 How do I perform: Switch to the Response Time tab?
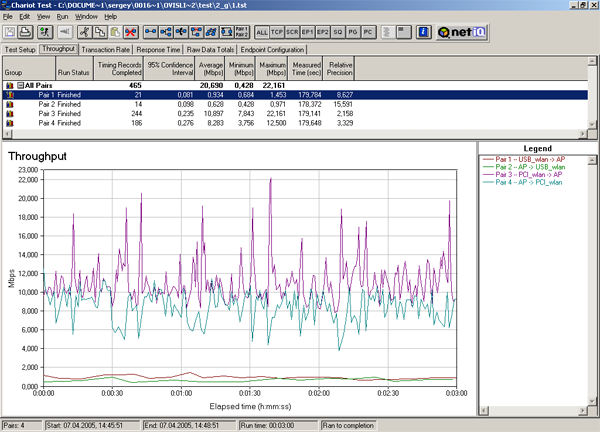point(158,49)
